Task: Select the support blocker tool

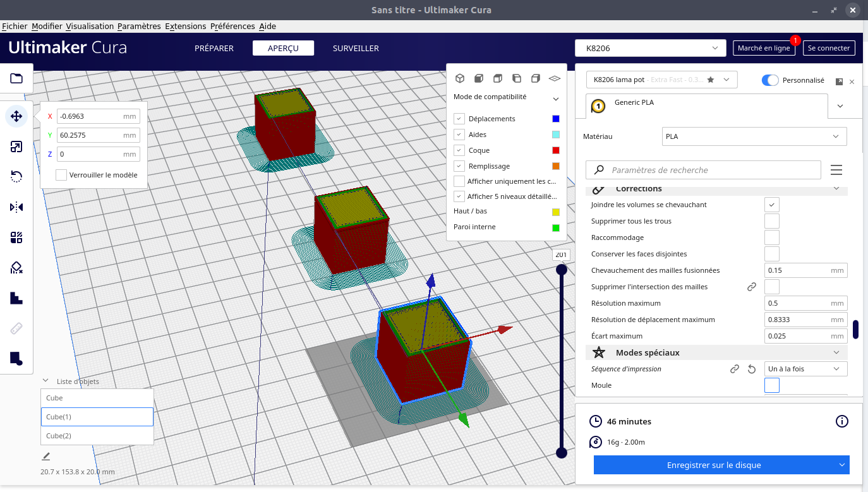Action: (x=16, y=268)
